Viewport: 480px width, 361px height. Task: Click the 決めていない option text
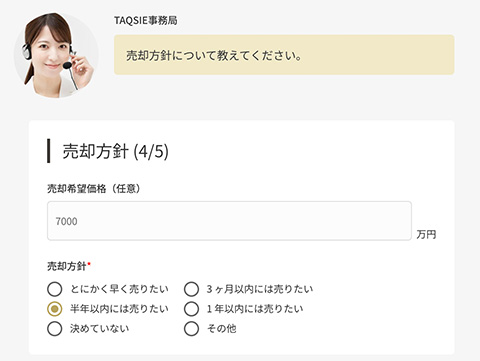[x=99, y=328]
